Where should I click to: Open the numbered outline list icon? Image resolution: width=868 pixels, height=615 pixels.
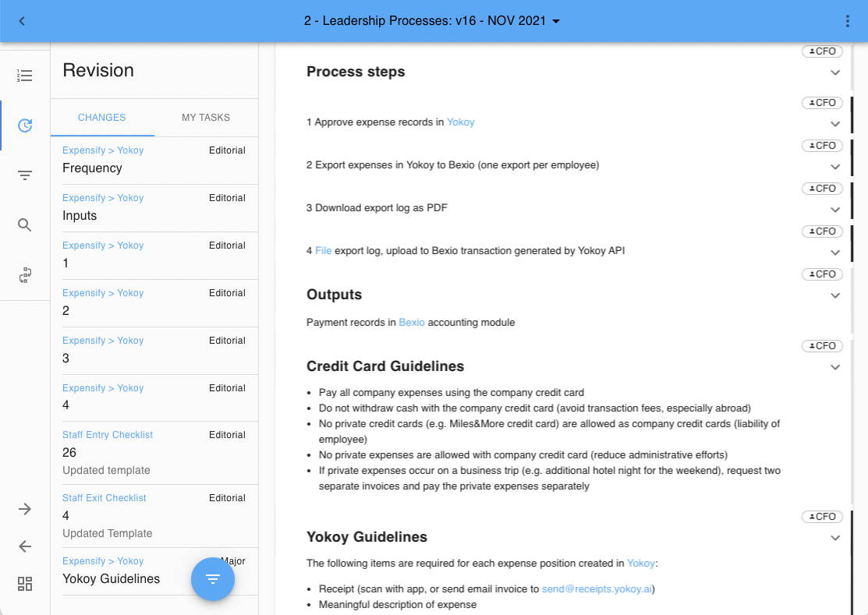25,76
